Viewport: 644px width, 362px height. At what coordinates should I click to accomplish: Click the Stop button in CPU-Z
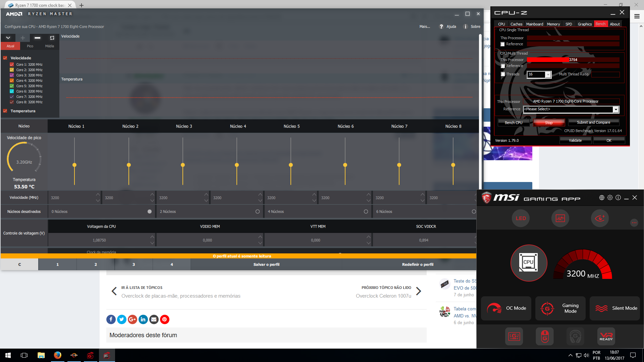549,123
